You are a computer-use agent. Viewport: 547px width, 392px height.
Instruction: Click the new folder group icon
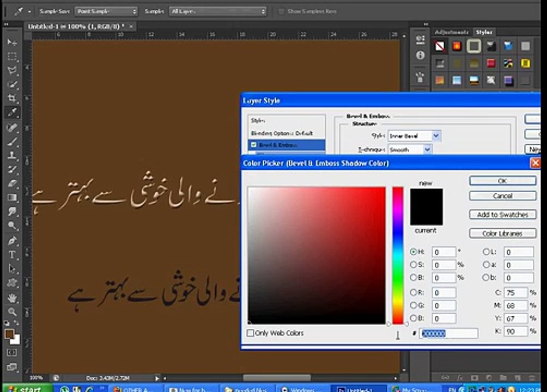pos(503,377)
